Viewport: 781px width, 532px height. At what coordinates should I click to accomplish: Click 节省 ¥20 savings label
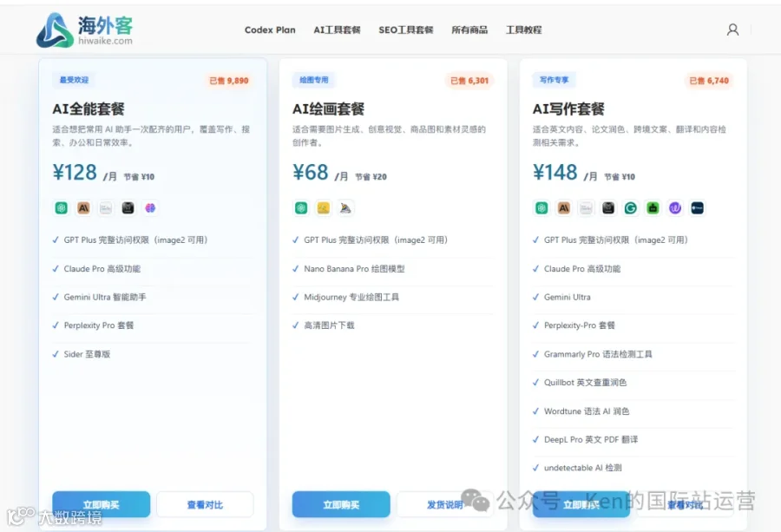point(371,177)
